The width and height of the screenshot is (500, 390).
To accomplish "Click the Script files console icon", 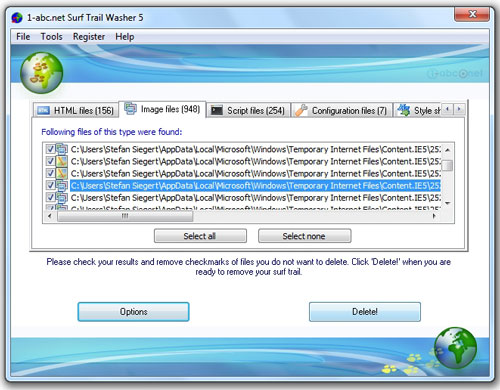I will click(217, 110).
